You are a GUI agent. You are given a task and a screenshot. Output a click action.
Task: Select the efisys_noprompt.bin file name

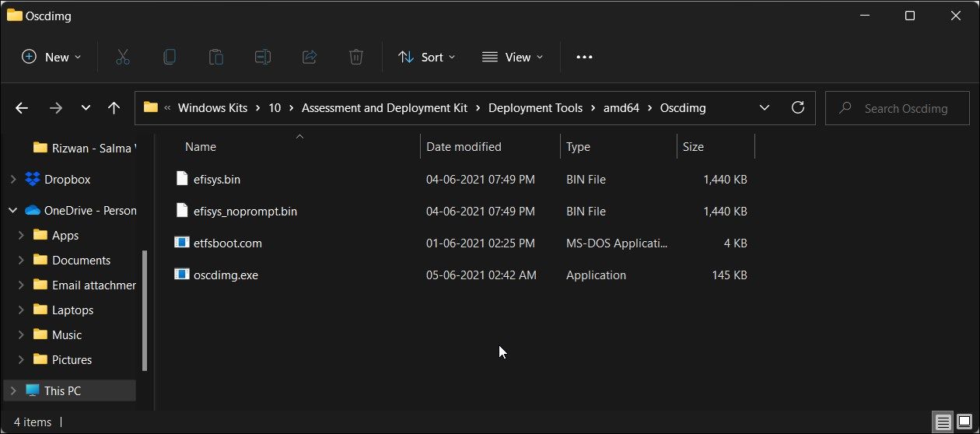[x=245, y=211]
